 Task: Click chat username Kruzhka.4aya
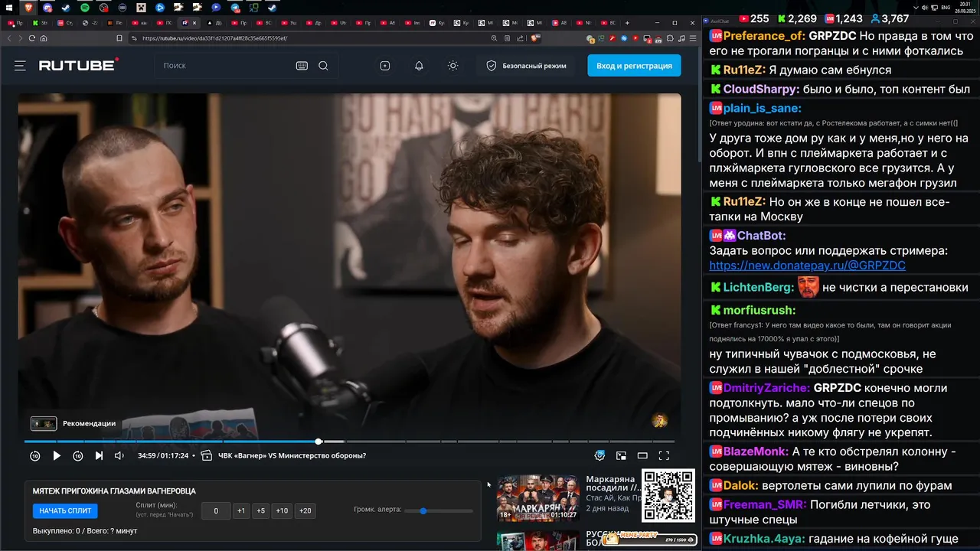pos(764,539)
